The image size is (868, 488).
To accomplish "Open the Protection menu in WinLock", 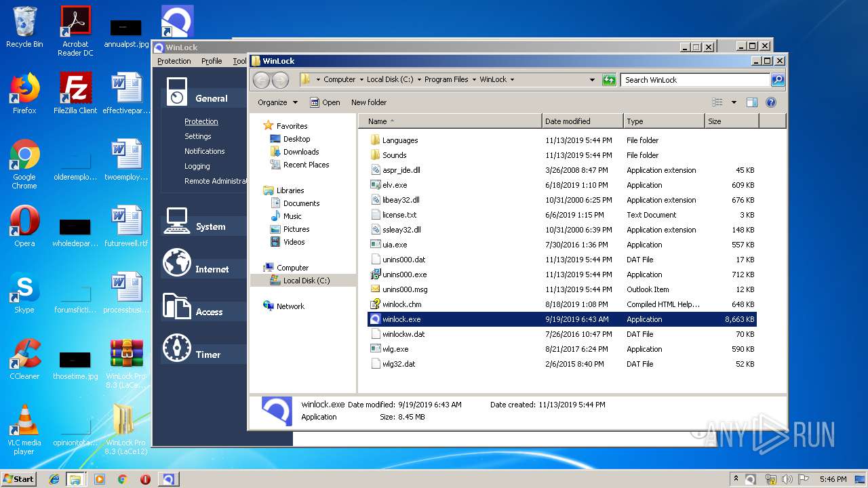I will click(174, 61).
